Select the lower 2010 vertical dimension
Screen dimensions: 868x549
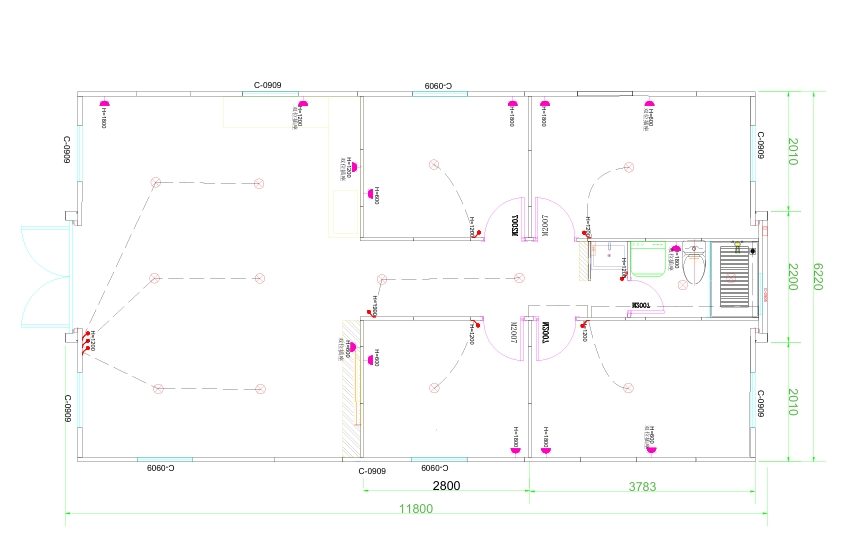click(793, 402)
